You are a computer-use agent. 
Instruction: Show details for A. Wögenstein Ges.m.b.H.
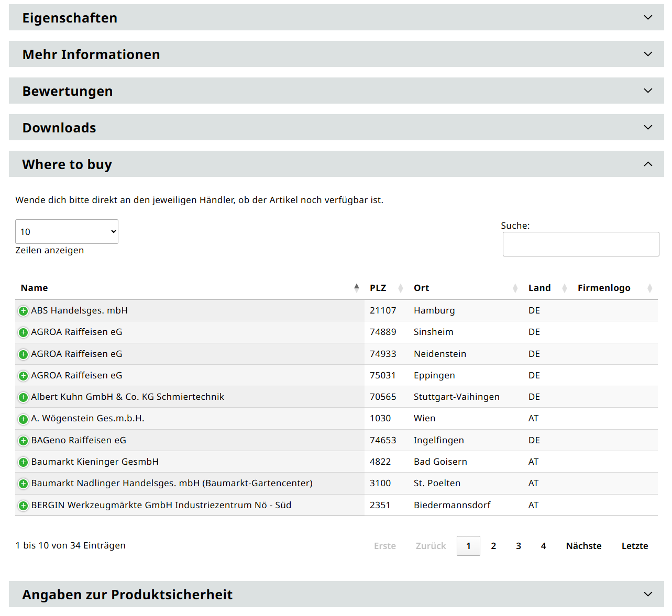tap(23, 419)
